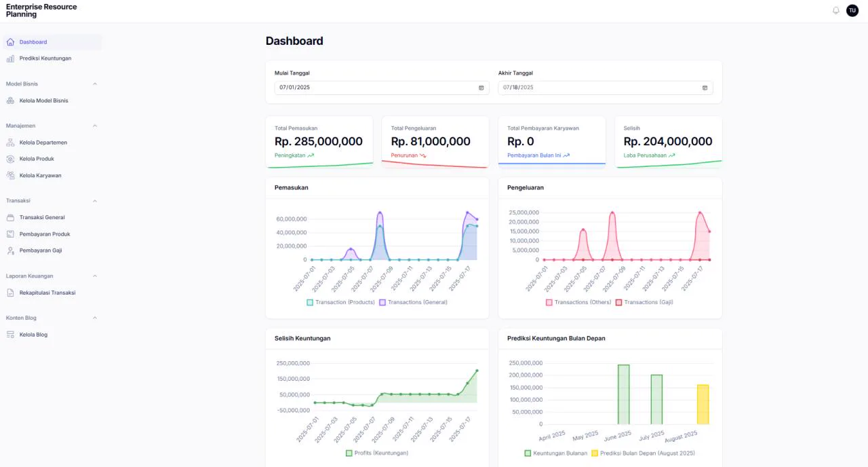Click the Kelola Model Bisnis icon
This screenshot has height=467, width=868.
point(10,100)
